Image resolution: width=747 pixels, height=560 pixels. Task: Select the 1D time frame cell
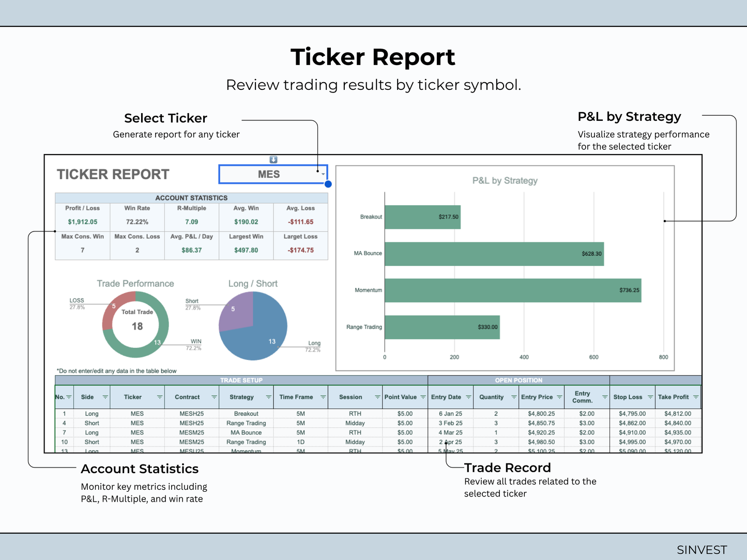point(301,442)
